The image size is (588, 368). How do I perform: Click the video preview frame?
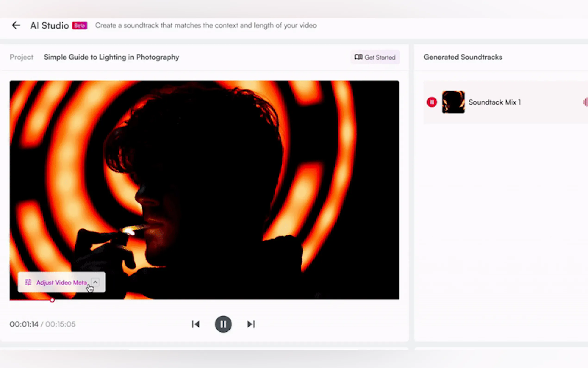(204, 170)
